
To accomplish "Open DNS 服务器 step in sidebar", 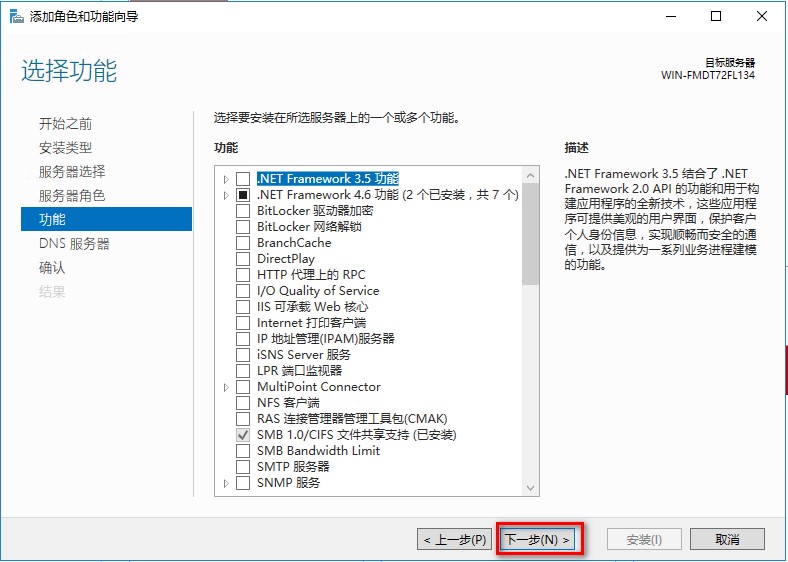I will pos(74,244).
